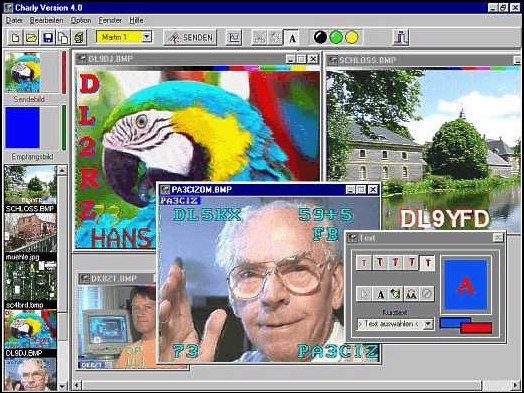The image size is (524, 393).
Task: Open a file using the yellow folder icon
Action: coord(31,37)
